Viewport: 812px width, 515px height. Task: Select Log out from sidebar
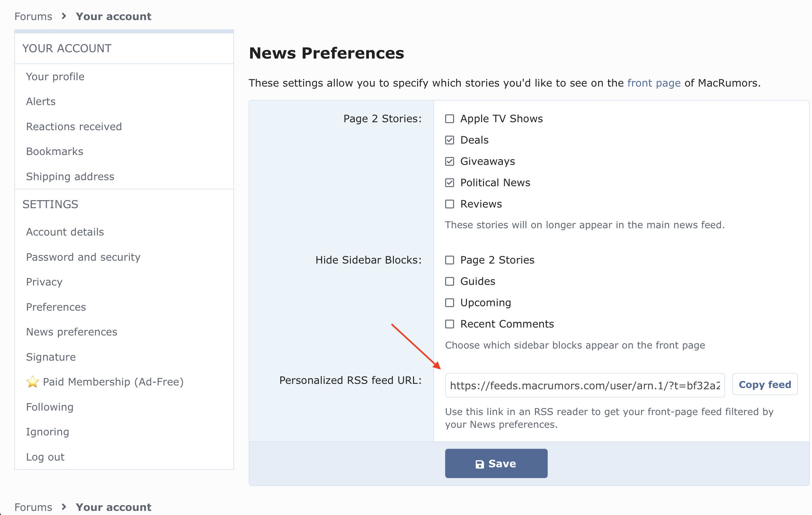coord(45,457)
